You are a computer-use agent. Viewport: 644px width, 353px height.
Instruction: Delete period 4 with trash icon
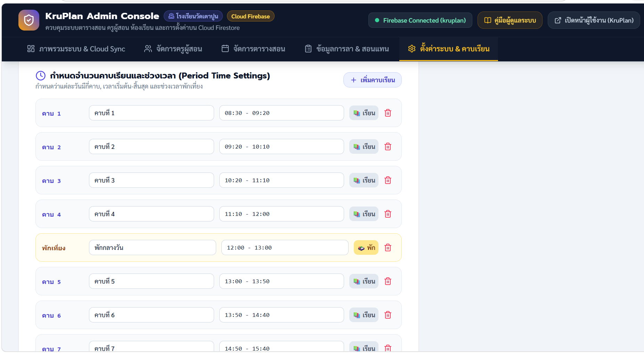pos(388,214)
